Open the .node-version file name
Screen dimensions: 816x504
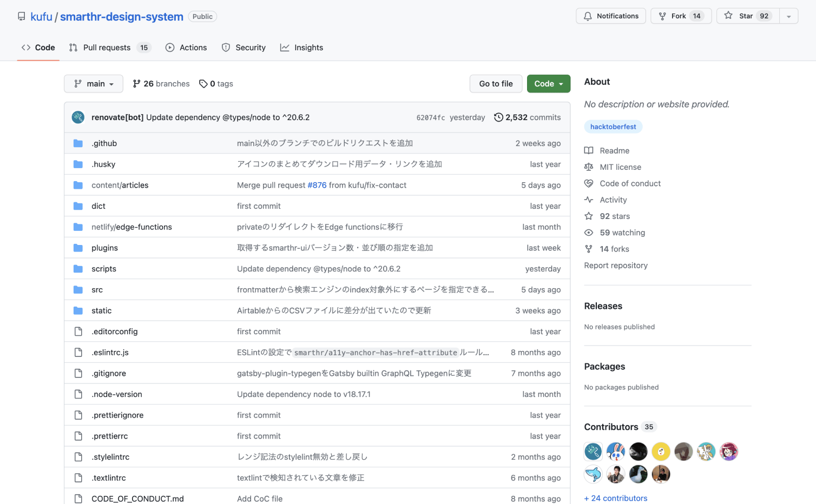[x=117, y=394]
